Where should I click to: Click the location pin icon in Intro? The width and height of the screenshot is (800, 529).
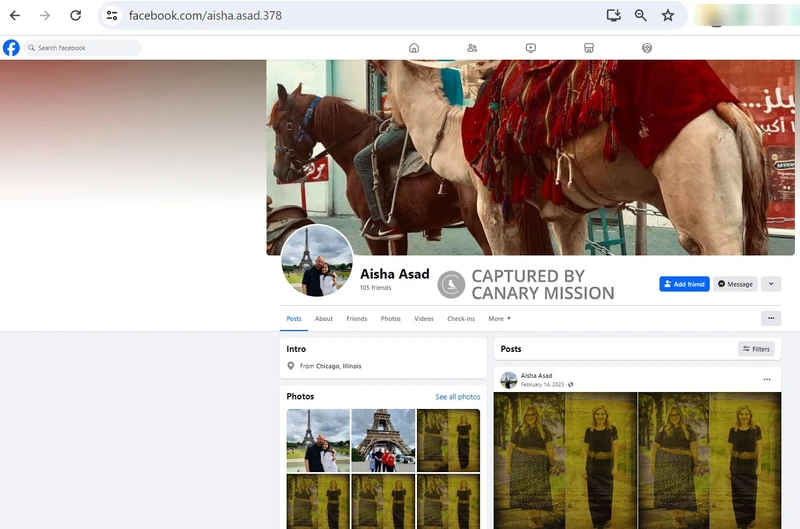point(291,366)
